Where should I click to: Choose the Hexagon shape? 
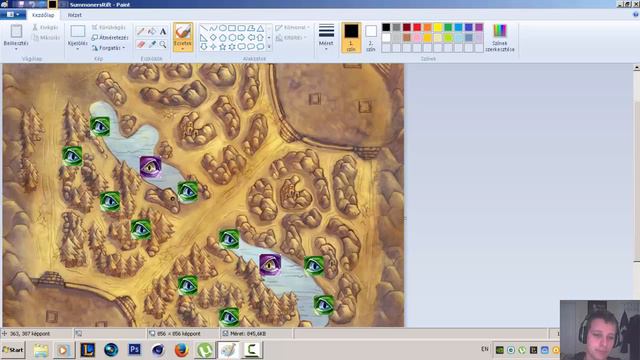click(232, 38)
